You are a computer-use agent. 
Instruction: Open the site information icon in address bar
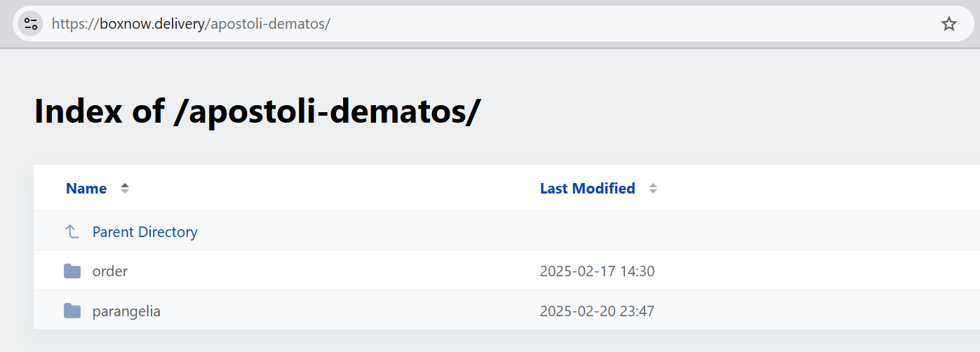point(31,24)
